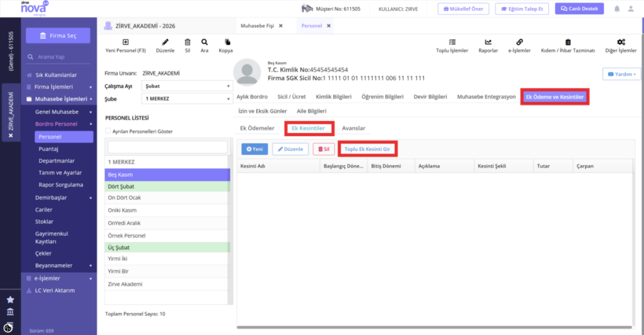The width and height of the screenshot is (644, 335).
Task: Open the Şube 1 MERKEZ dropdown
Action: tap(187, 99)
